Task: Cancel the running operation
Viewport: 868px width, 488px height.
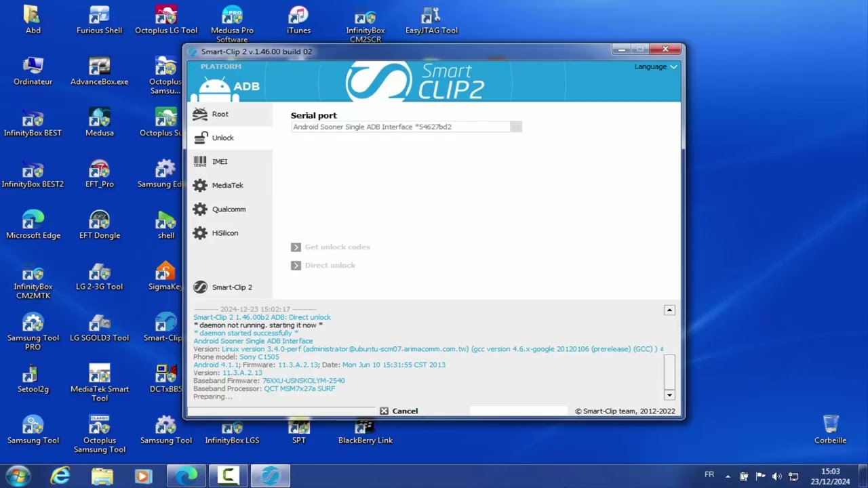Action: coord(399,411)
